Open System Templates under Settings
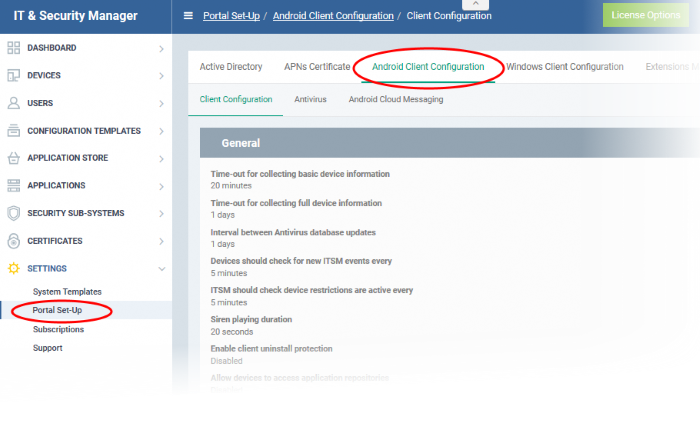 tap(67, 292)
